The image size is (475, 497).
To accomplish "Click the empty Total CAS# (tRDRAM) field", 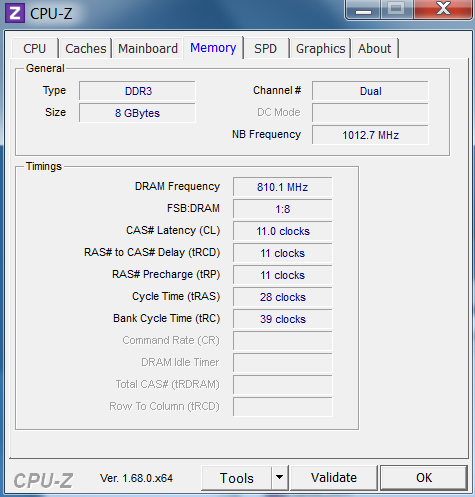I will pyautogui.click(x=283, y=385).
